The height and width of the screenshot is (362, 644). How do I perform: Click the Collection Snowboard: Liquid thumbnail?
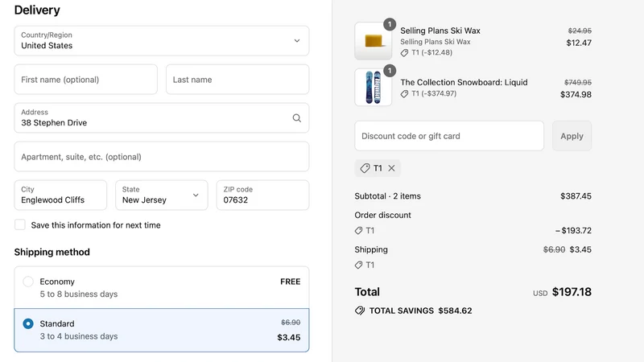pos(373,87)
